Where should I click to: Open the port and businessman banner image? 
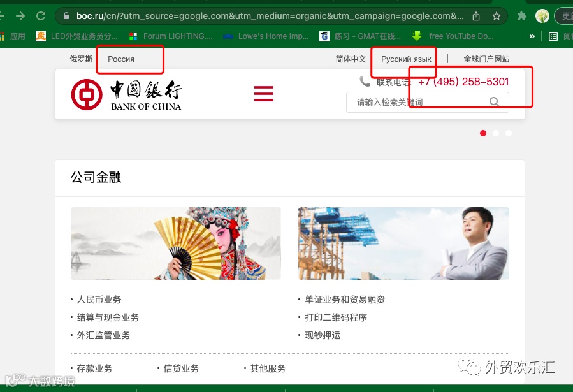pyautogui.click(x=404, y=243)
